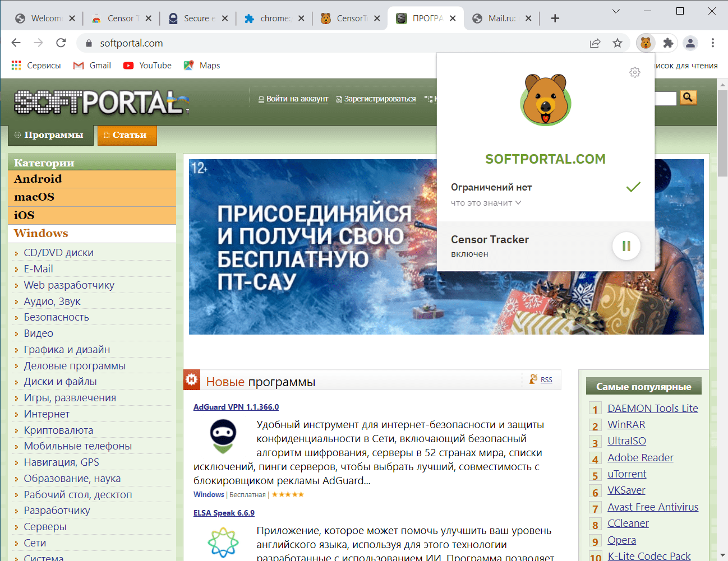
Task: Expand the 'что это значит' explanation
Action: [x=486, y=203]
